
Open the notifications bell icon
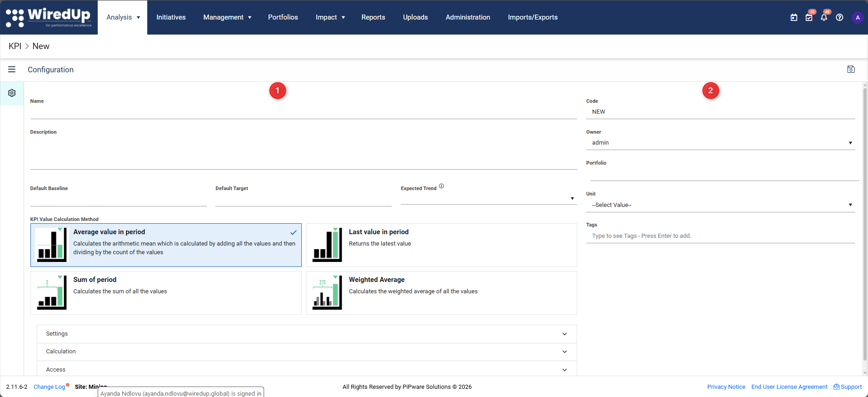pyautogui.click(x=824, y=17)
